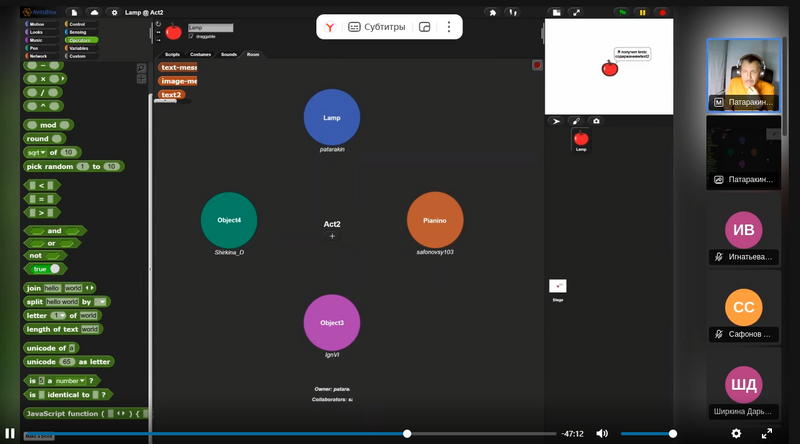This screenshot has height=444, width=800.
Task: Click the camera new sprite icon
Action: tap(597, 121)
